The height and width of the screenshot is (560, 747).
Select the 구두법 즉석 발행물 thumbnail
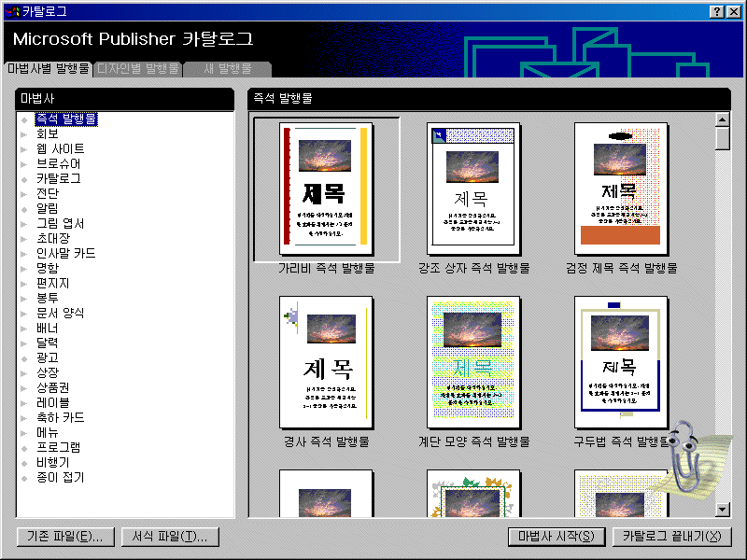pos(621,362)
